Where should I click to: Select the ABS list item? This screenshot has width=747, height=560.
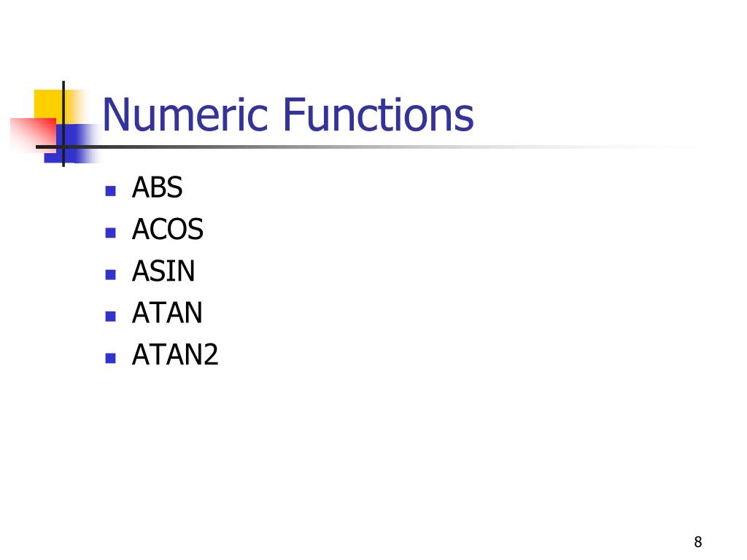pos(157,187)
